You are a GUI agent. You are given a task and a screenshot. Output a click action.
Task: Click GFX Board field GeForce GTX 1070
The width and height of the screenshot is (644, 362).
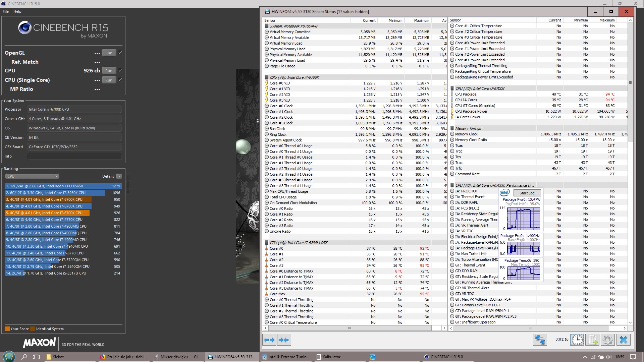[x=74, y=147]
